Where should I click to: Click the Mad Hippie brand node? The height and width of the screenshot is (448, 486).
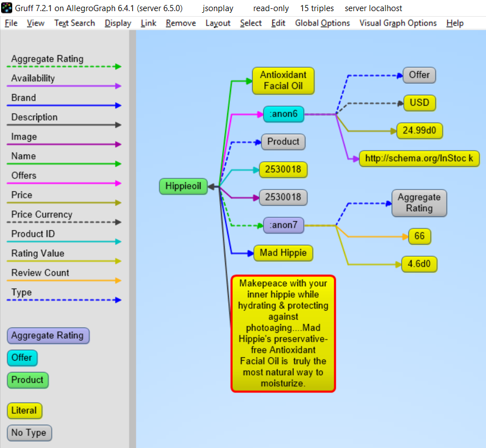pos(283,253)
